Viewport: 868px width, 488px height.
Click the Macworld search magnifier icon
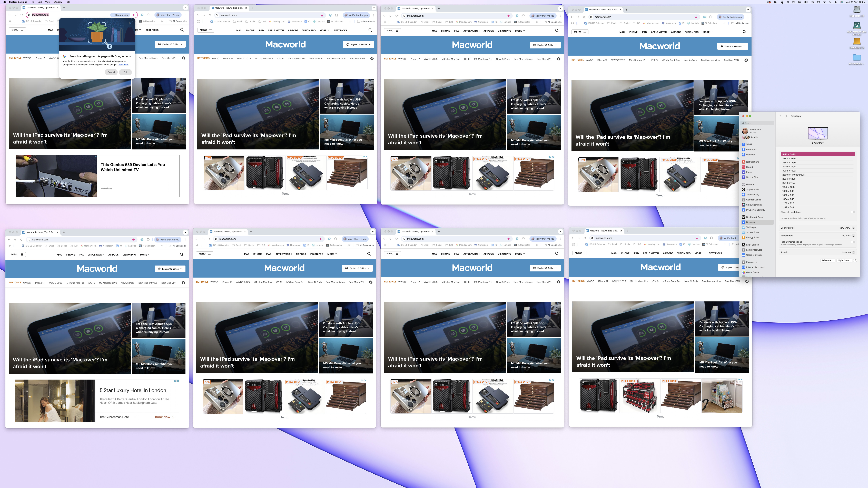click(x=182, y=30)
